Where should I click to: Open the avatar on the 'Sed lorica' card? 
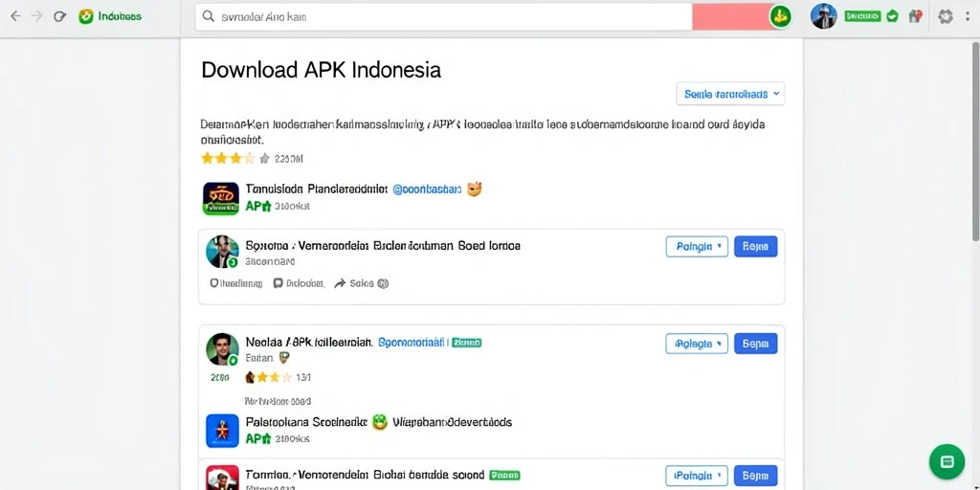pos(222,252)
